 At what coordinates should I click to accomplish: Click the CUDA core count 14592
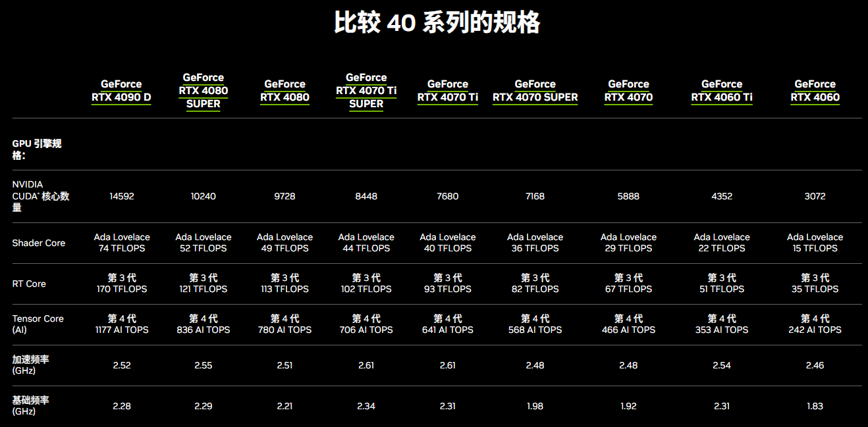coord(121,196)
